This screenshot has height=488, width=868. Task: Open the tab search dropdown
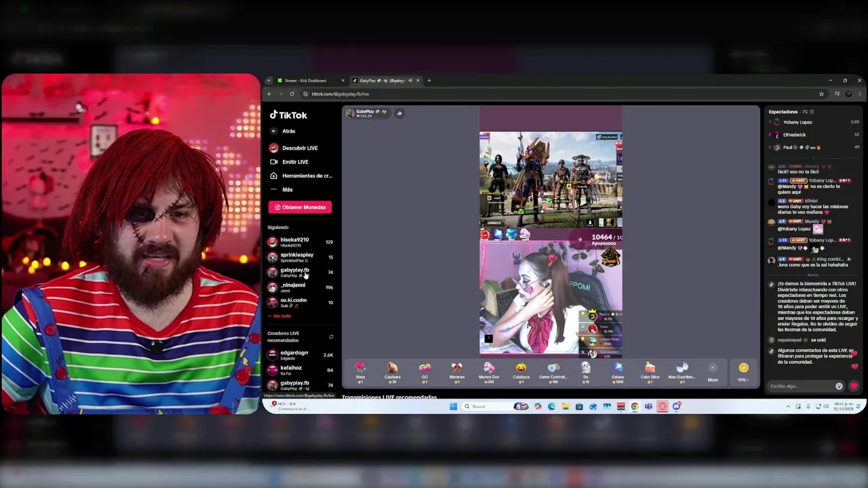(x=269, y=81)
